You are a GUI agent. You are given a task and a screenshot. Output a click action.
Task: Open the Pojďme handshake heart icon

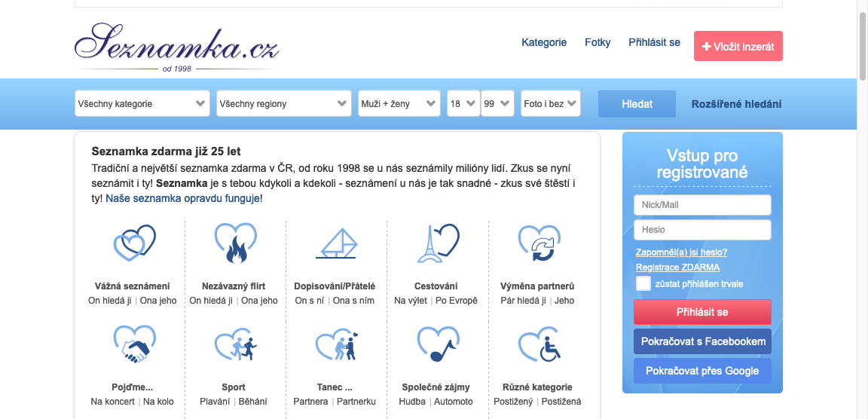tap(133, 346)
